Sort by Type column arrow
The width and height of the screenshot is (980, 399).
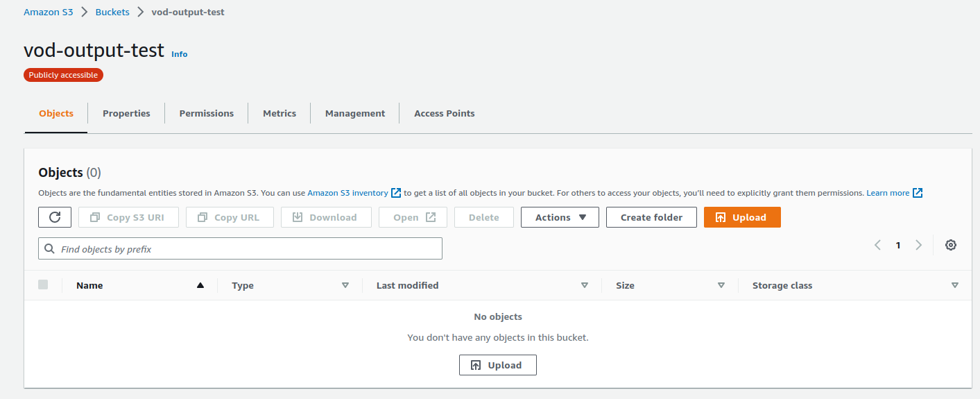click(345, 285)
